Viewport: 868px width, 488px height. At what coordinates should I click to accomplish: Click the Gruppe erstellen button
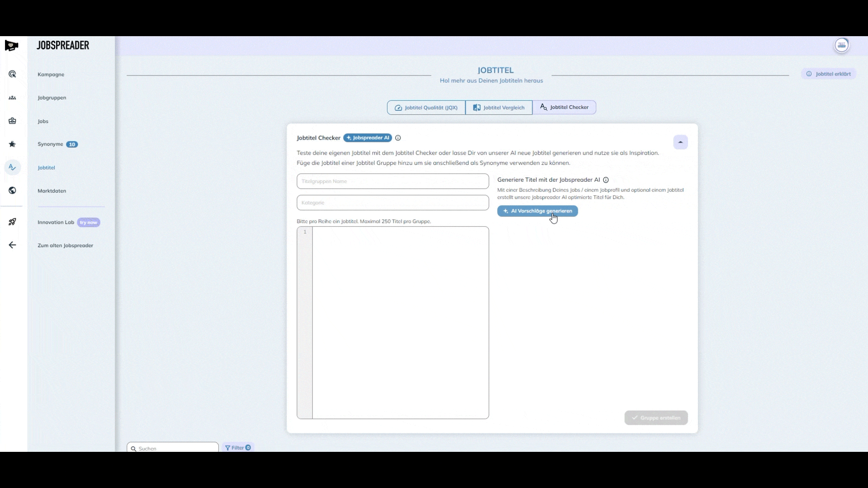pyautogui.click(x=656, y=418)
